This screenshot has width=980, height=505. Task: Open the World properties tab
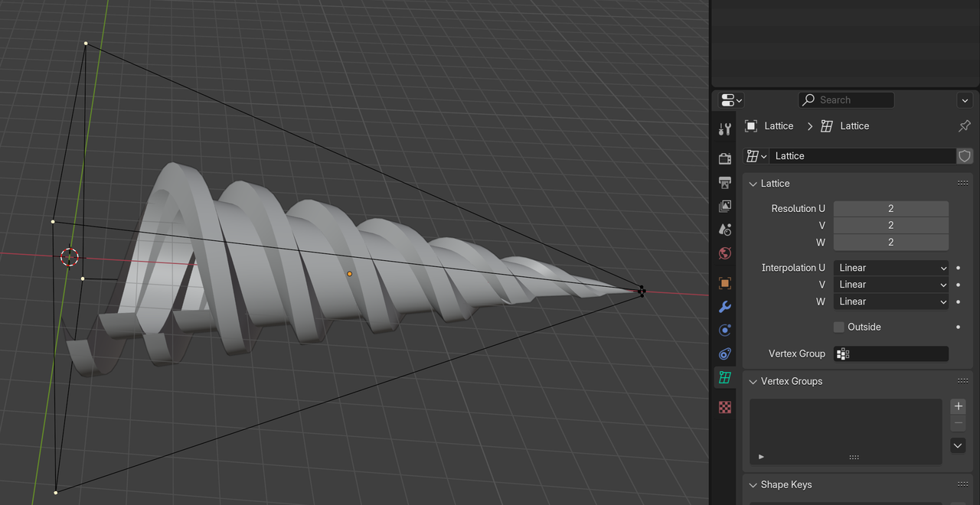725,253
